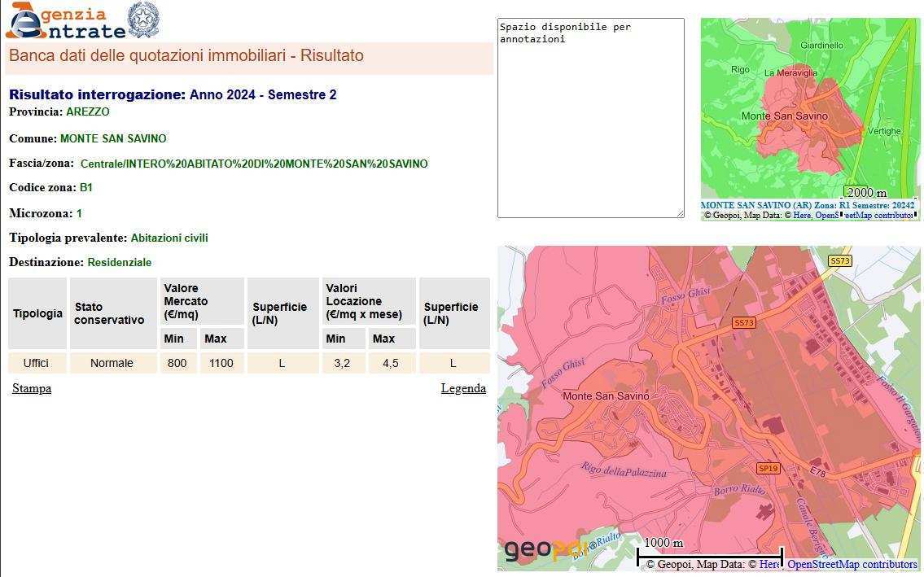Click the 1000 m scale bar

(708, 553)
